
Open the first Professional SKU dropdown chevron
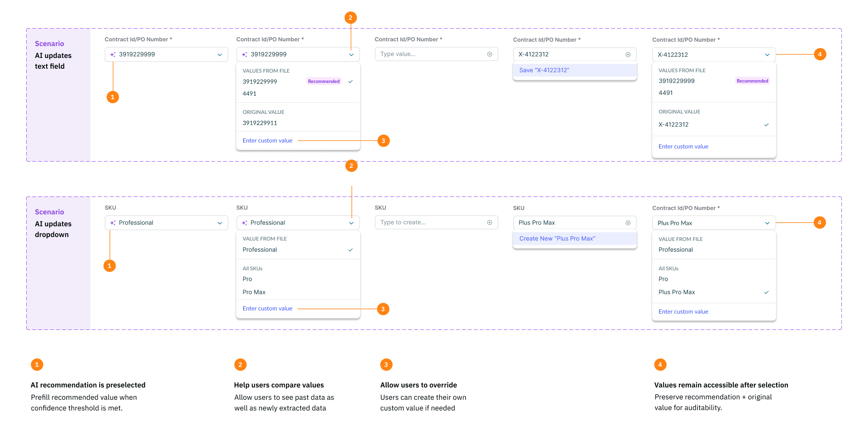point(220,223)
